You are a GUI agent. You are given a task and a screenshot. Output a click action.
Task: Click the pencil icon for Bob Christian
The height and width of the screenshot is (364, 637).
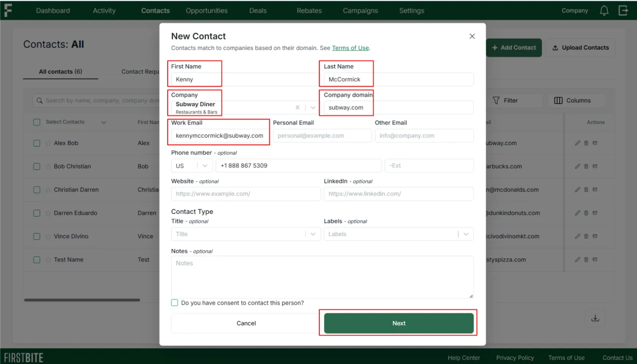[x=577, y=166]
